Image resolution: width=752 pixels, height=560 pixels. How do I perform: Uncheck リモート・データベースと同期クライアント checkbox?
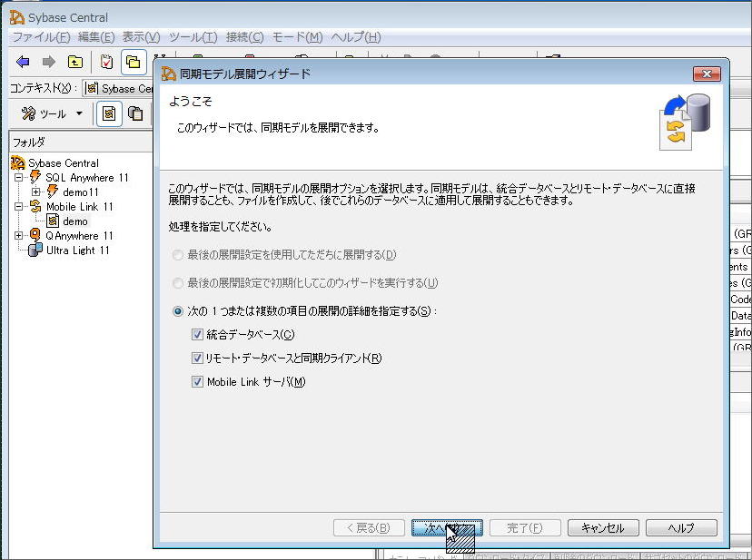197,359
